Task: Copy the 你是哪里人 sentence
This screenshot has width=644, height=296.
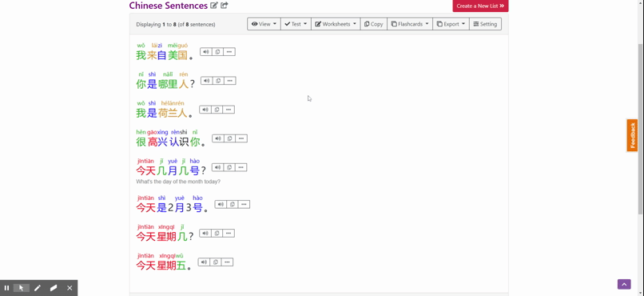Action: pyautogui.click(x=218, y=81)
